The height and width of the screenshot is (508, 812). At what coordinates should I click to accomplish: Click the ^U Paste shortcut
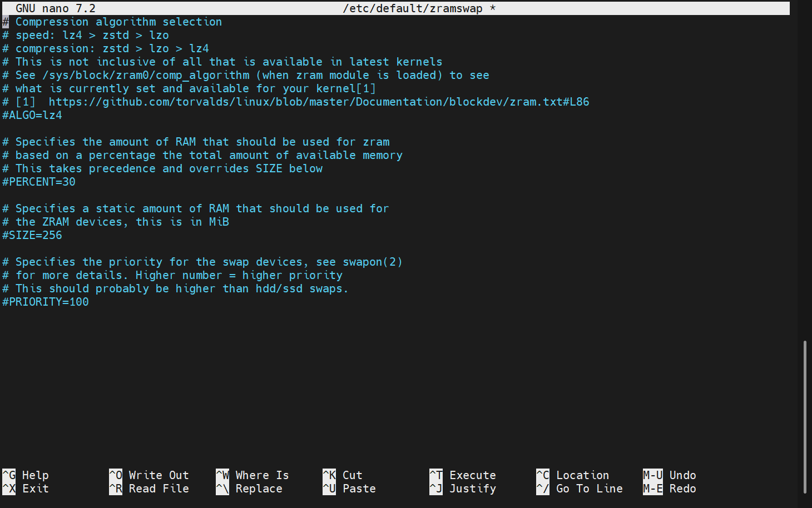click(x=349, y=489)
